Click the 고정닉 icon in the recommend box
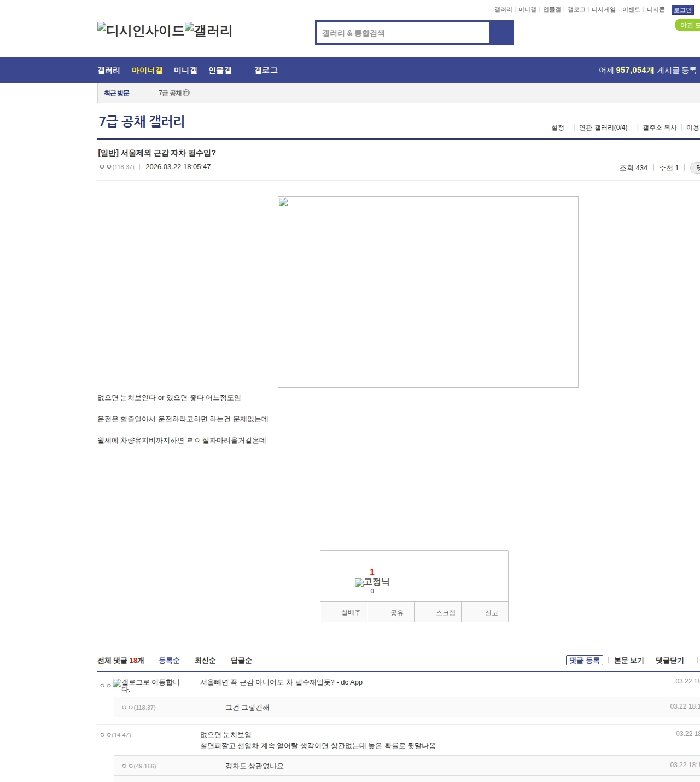This screenshot has height=782, width=700. click(372, 582)
